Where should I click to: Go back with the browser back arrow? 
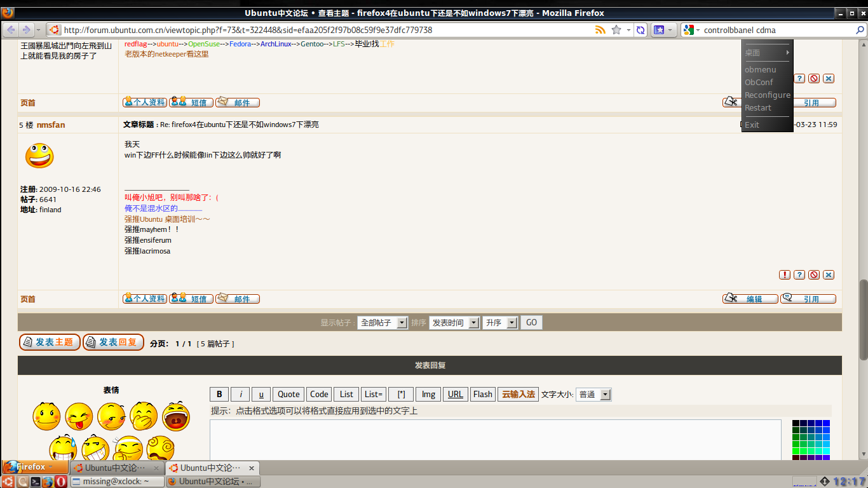(11, 30)
